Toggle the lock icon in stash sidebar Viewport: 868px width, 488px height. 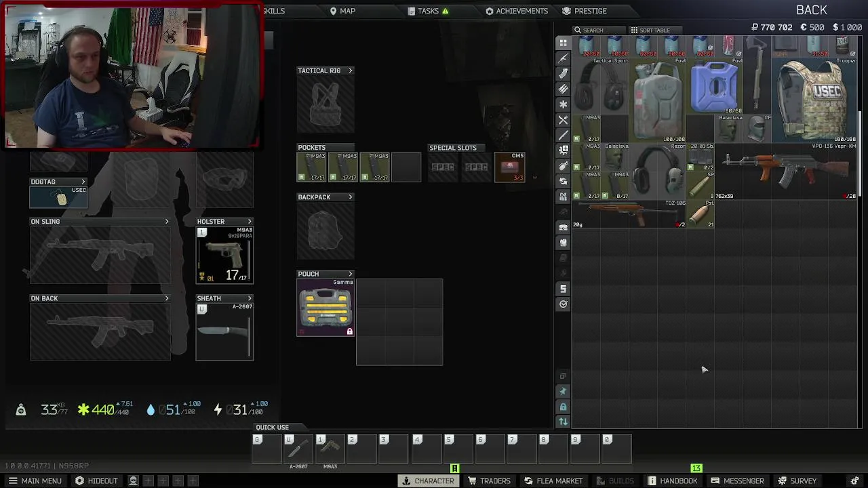[x=563, y=407]
